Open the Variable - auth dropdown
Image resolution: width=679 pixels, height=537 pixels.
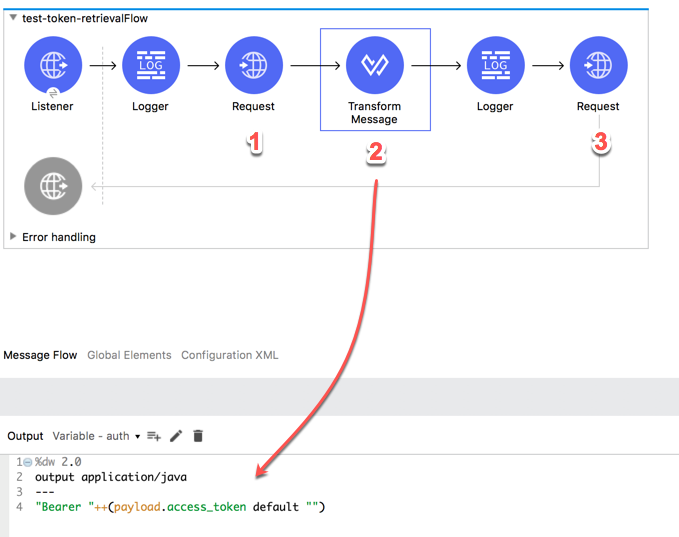(96, 436)
